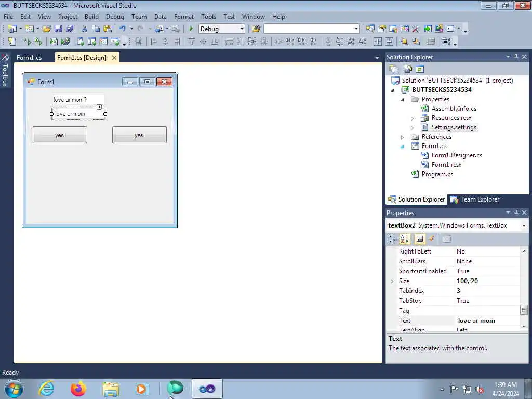Click the left 'yes' button on Form1
532x399 pixels.
pos(60,135)
